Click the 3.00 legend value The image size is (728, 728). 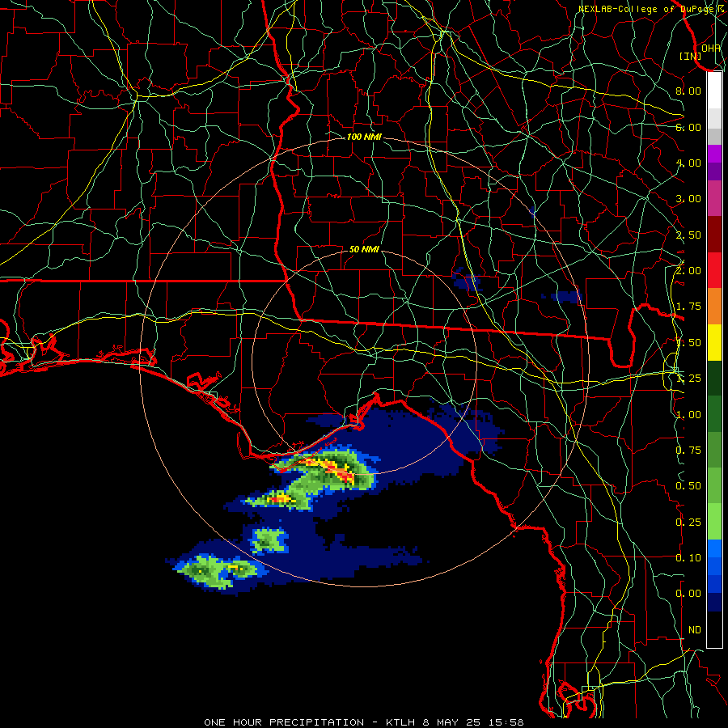(x=688, y=199)
